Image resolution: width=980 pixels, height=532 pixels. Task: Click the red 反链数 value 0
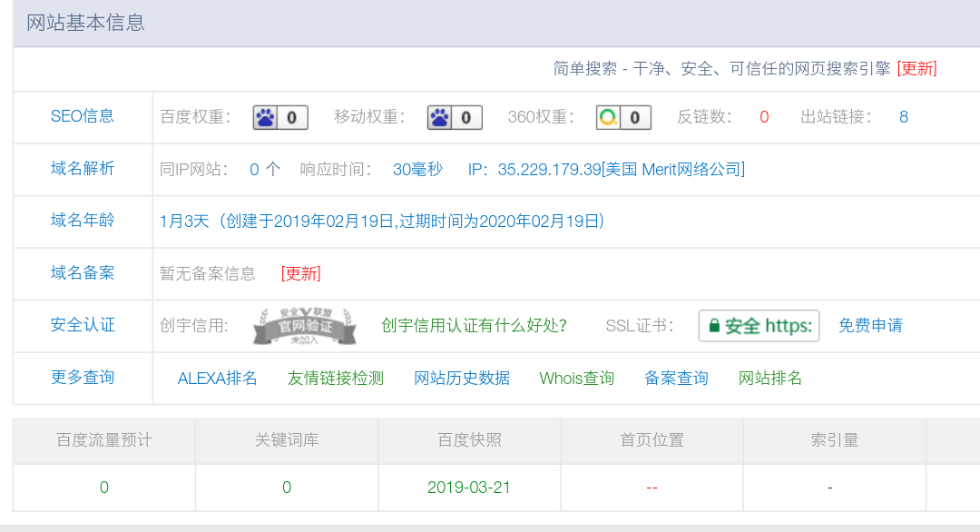click(764, 117)
